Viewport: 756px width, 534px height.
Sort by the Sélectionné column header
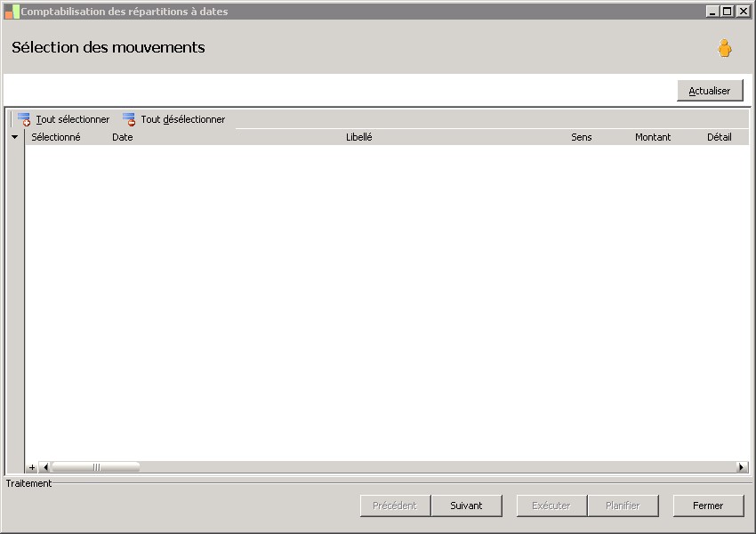tap(56, 137)
